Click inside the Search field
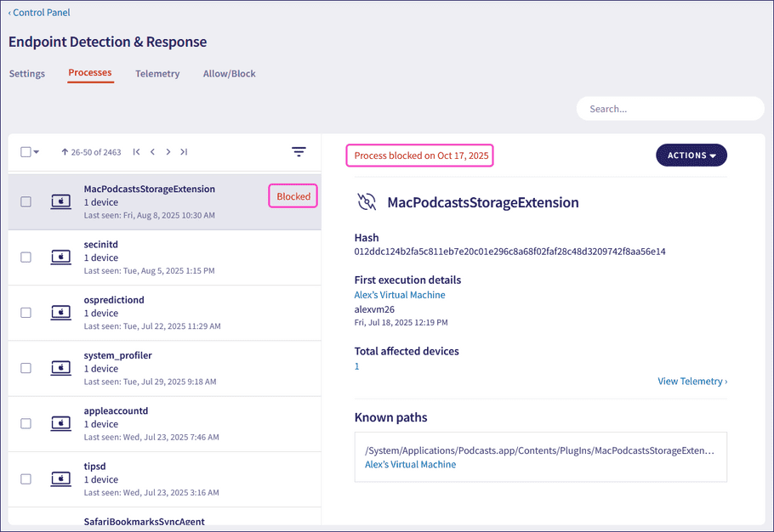774x532 pixels. 669,108
